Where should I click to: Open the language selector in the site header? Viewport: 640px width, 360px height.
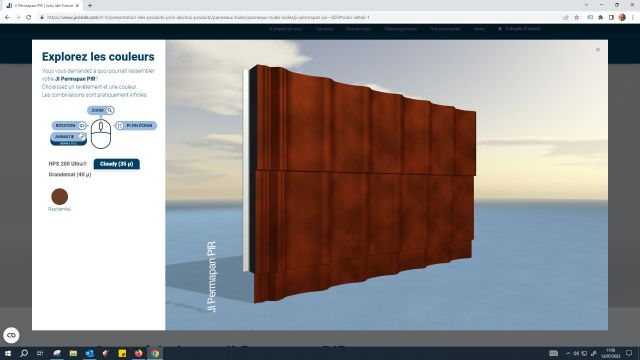[x=519, y=29]
